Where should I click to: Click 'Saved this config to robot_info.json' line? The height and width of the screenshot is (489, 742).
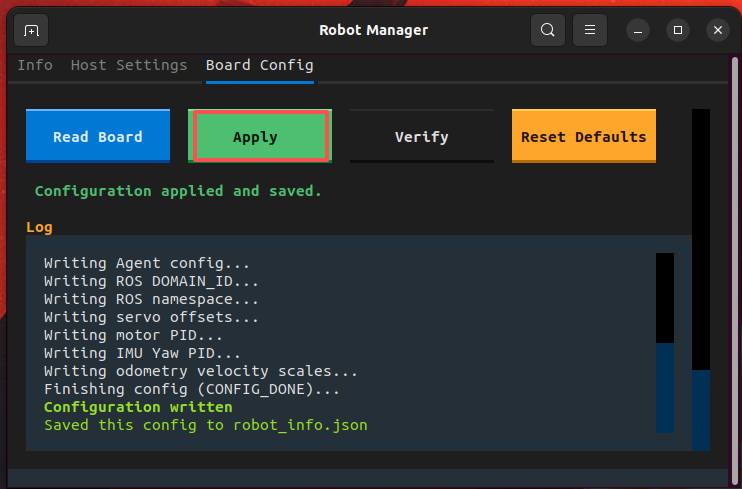pyautogui.click(x=206, y=425)
